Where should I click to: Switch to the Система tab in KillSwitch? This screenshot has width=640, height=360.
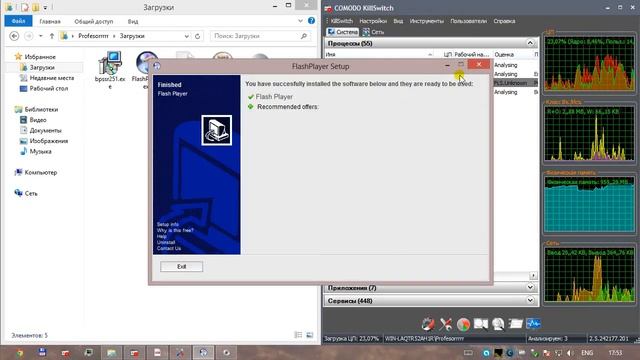pyautogui.click(x=342, y=32)
